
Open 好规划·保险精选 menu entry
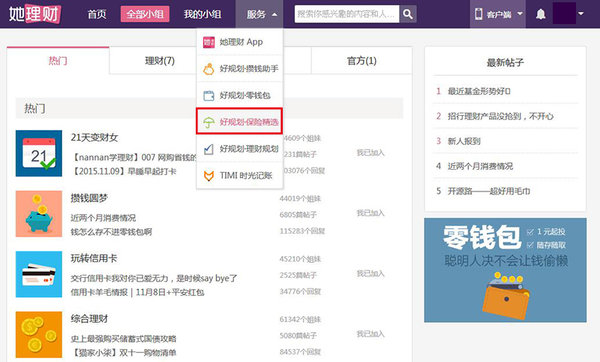pyautogui.click(x=240, y=121)
